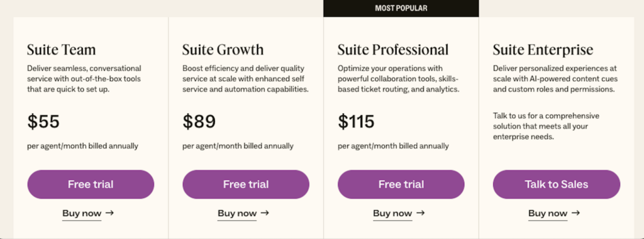Open Buy now link under Suite Professional
This screenshot has height=239, width=644.
tap(392, 213)
